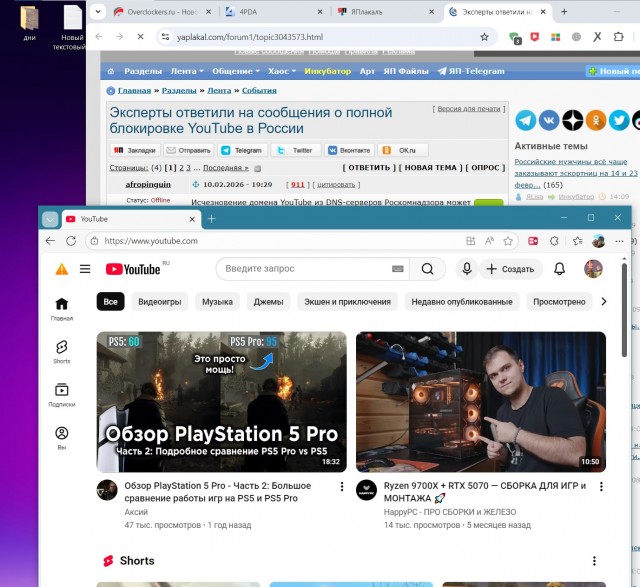Refresh the YouTube page in Edge
Image resolution: width=640 pixels, height=587 pixels.
tap(71, 241)
